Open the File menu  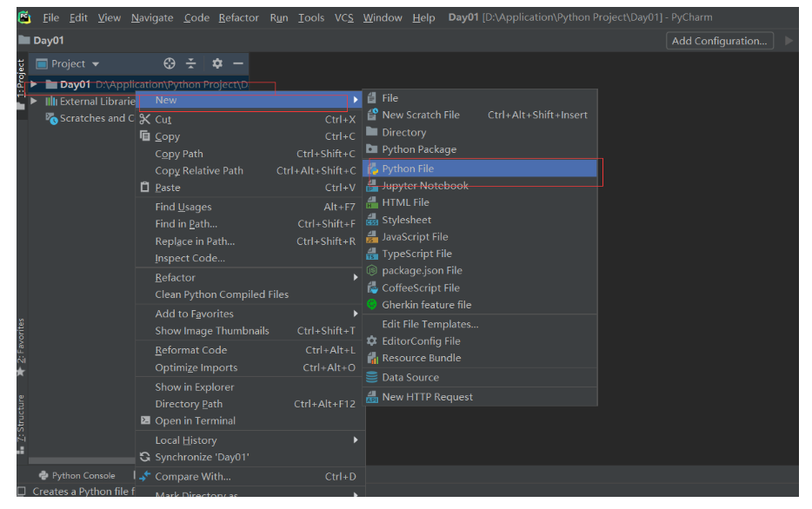pyautogui.click(x=50, y=17)
